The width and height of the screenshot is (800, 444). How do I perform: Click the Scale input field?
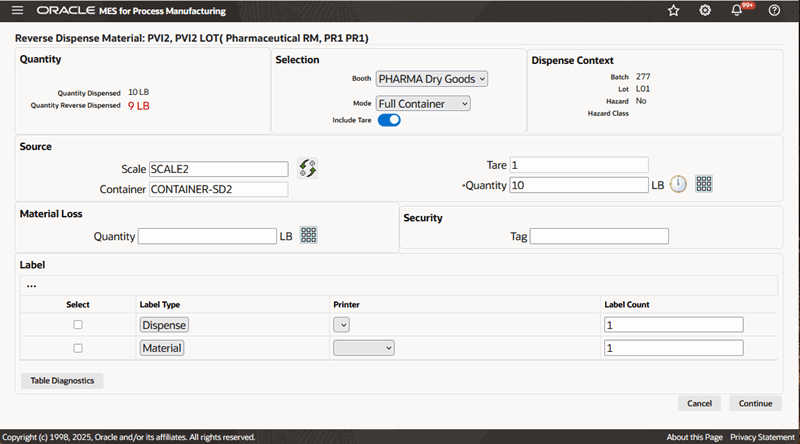point(218,169)
